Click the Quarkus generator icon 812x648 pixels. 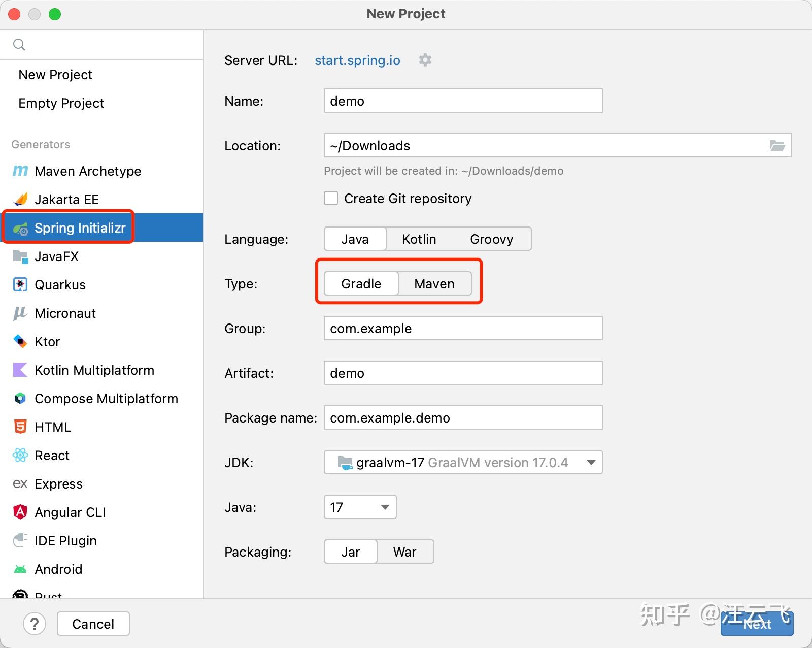coord(20,285)
